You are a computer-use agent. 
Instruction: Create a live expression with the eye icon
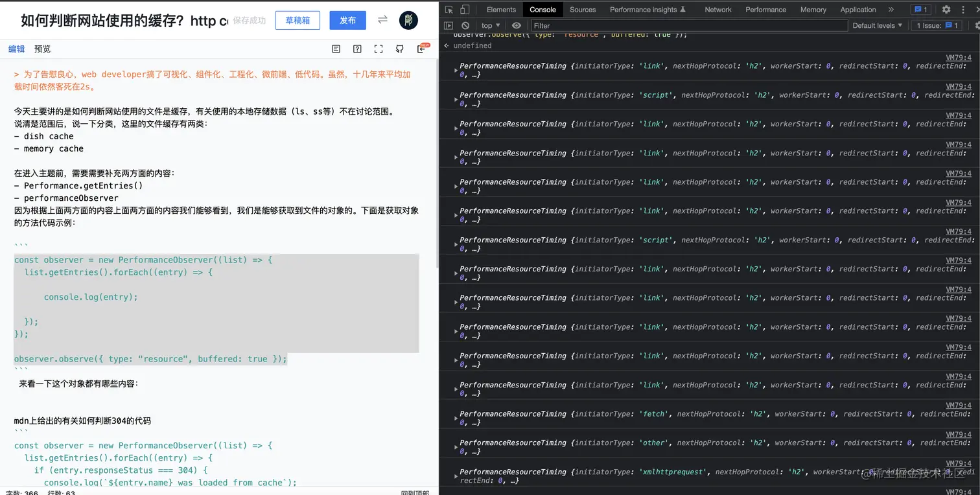pos(517,26)
